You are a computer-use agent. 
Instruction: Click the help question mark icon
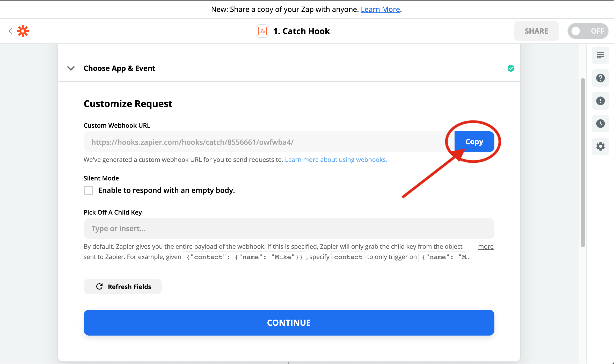601,78
